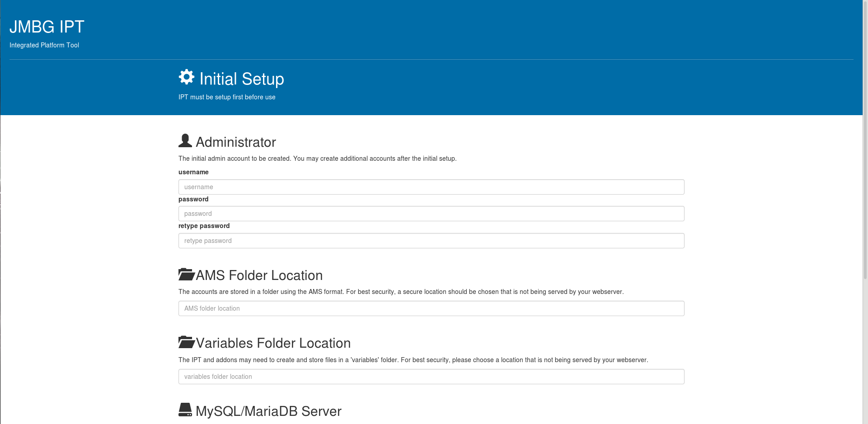Click the gear icon beside Initial Setup
The width and height of the screenshot is (868, 424).
[186, 77]
